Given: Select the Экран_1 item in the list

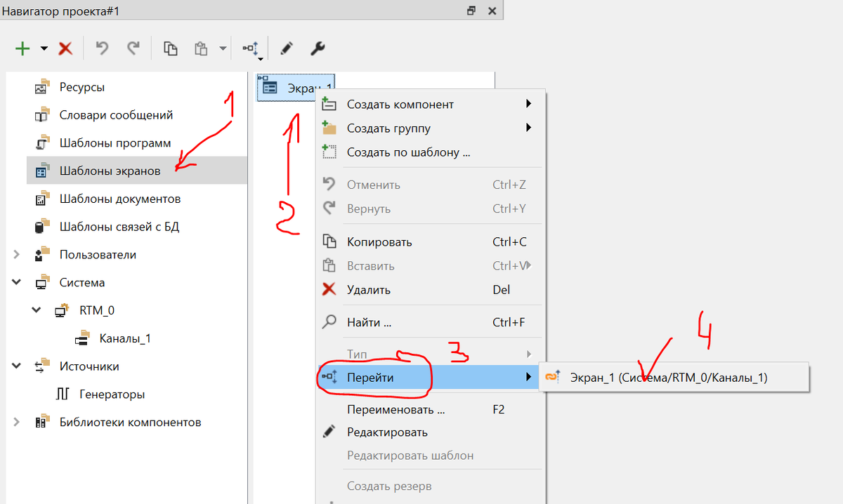Looking at the screenshot, I should [x=296, y=88].
